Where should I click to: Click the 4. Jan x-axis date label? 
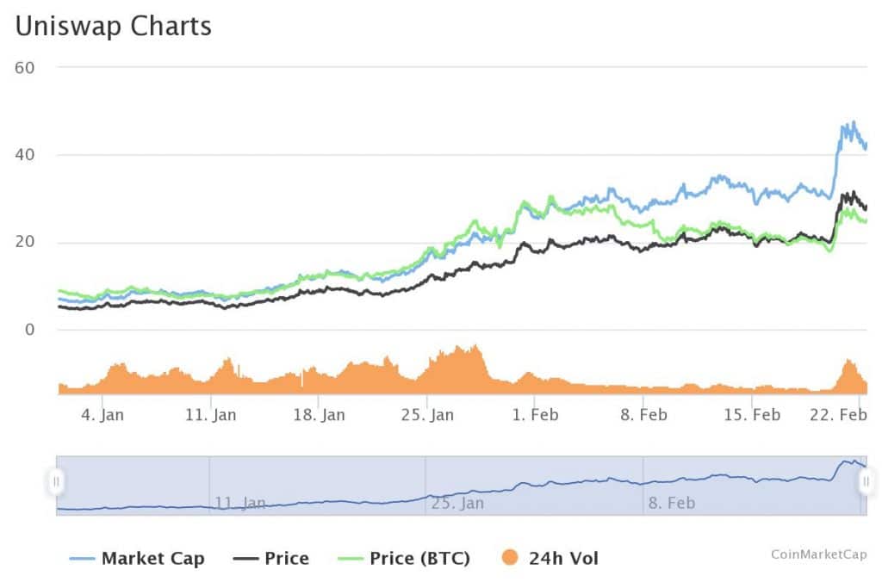(101, 415)
